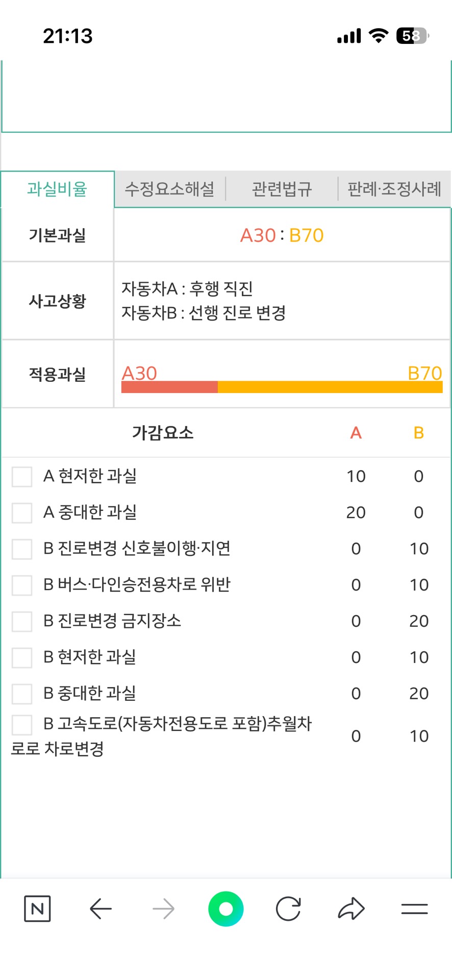Viewport: 452px width, 980px height.
Task: Open the two-line browser menu icon
Action: (414, 909)
